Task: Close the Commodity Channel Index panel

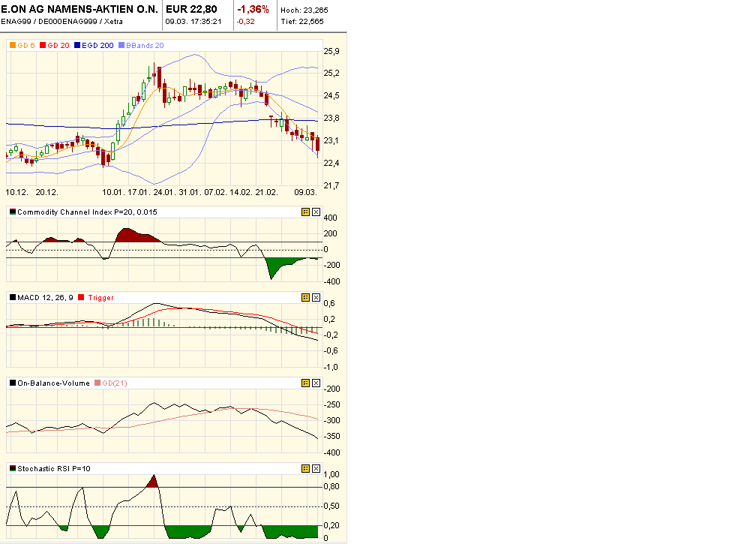Action: [x=316, y=212]
